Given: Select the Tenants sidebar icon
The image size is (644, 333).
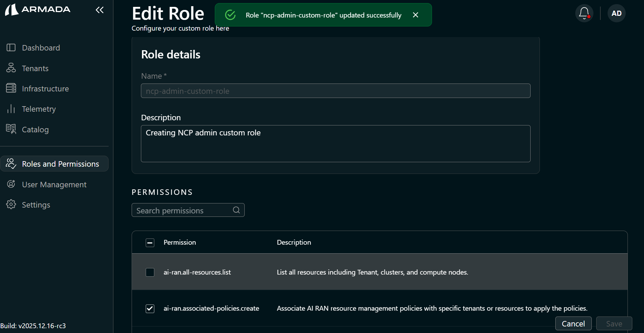Looking at the screenshot, I should 11,68.
